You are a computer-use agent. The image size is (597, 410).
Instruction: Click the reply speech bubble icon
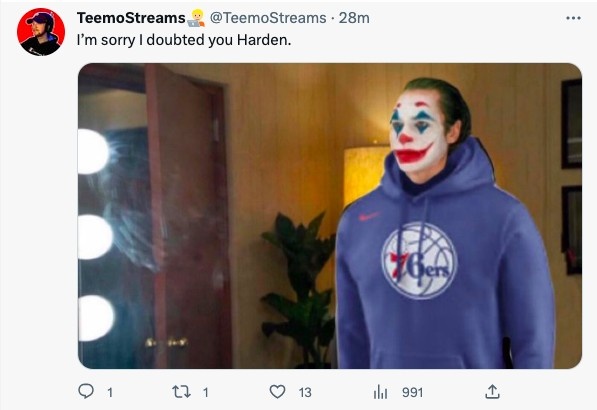click(x=86, y=391)
